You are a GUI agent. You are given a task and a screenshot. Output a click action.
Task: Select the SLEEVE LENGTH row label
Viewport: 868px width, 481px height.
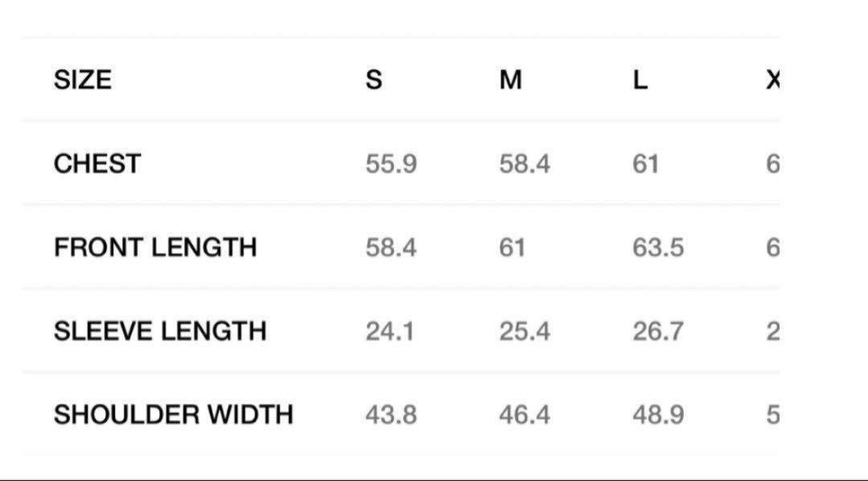(x=160, y=331)
